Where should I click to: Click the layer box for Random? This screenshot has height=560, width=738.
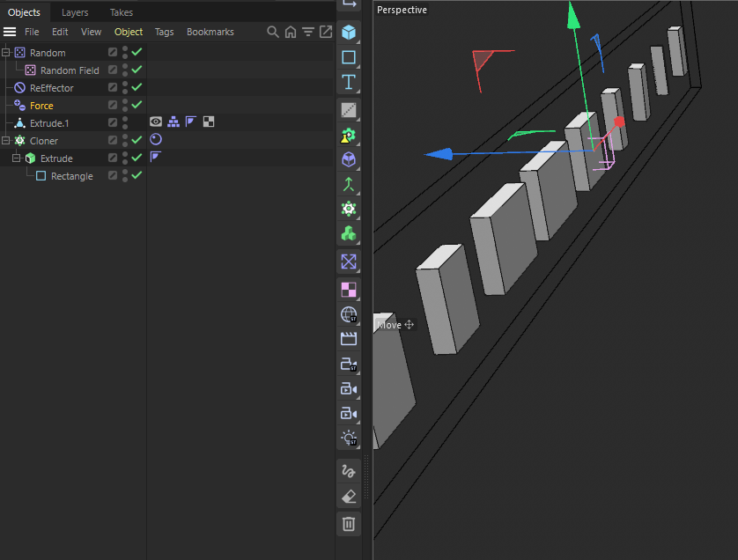pos(113,52)
